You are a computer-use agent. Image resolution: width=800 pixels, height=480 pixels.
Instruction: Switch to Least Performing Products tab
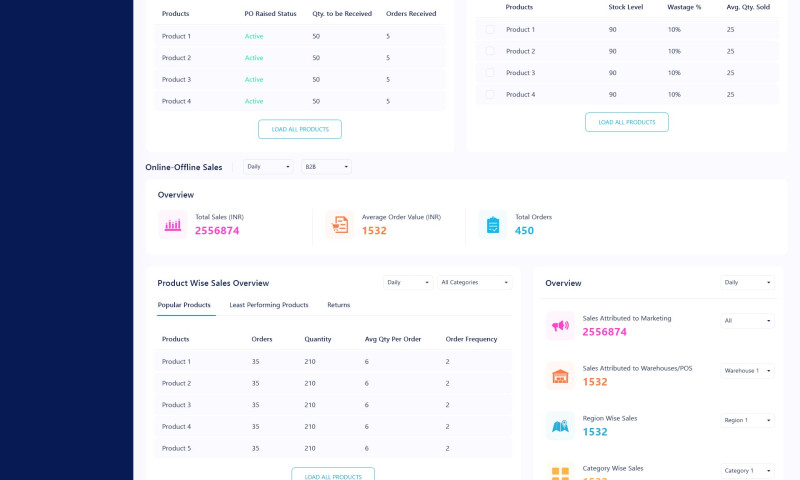pyautogui.click(x=269, y=305)
